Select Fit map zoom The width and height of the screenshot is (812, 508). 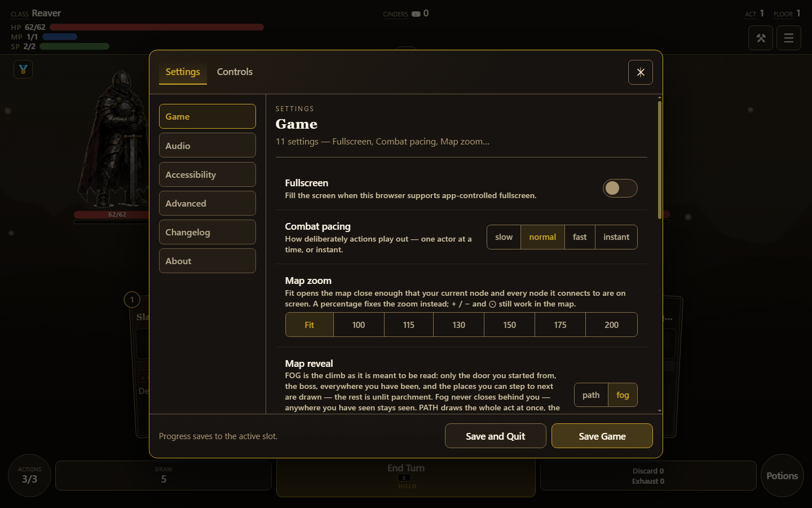click(x=310, y=325)
